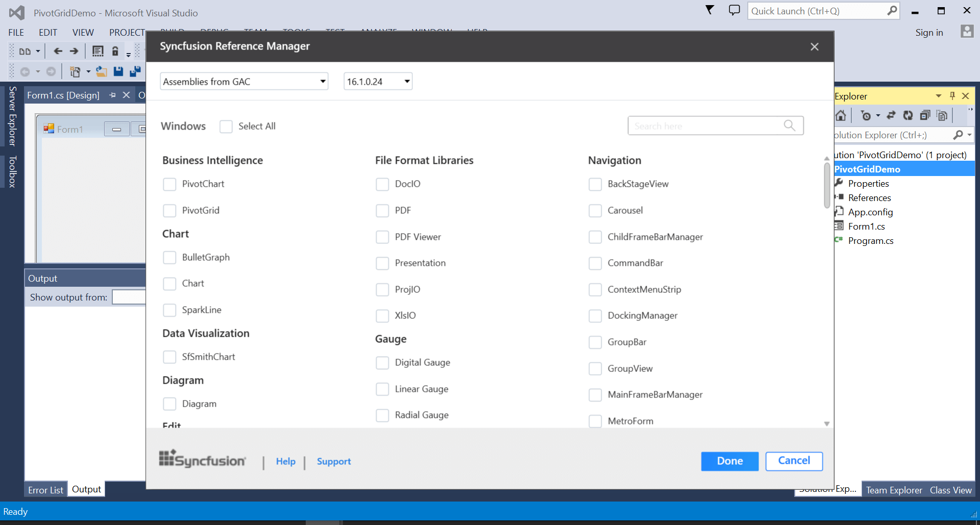Open the 16.1.0.24 version dropdown
This screenshot has height=525, width=980.
378,81
